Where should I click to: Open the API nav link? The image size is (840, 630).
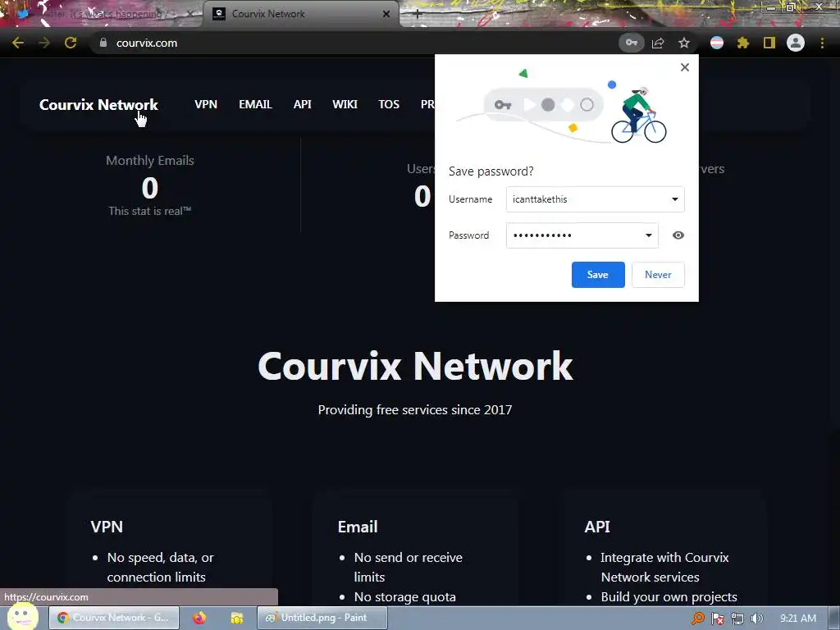302,104
